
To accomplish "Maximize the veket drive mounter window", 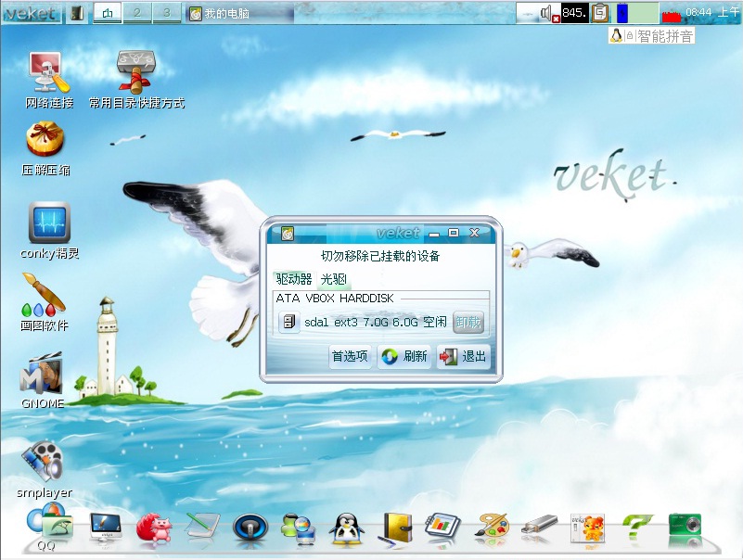I will click(454, 233).
